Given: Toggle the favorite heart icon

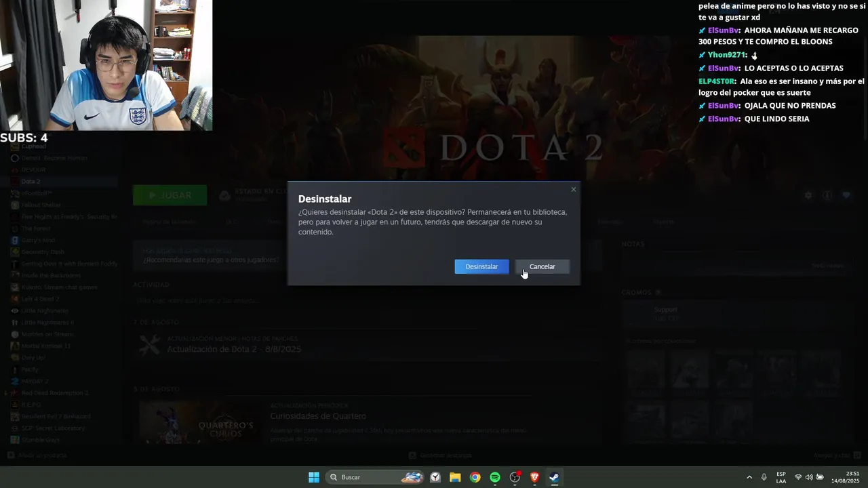Looking at the screenshot, I should click(846, 195).
